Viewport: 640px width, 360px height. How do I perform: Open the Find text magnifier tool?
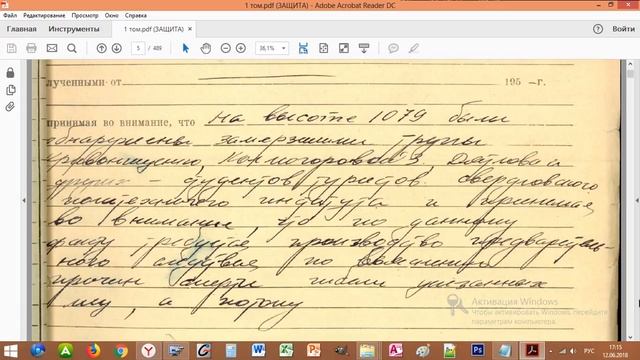(x=72, y=48)
